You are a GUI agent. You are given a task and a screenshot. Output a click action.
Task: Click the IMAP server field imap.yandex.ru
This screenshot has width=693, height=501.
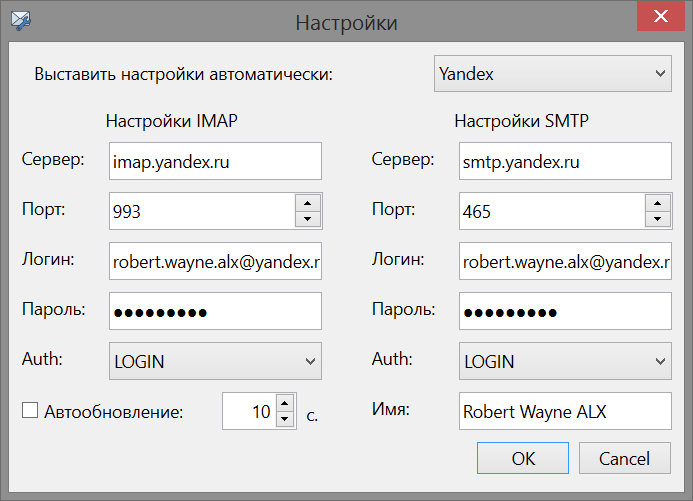pyautogui.click(x=215, y=161)
